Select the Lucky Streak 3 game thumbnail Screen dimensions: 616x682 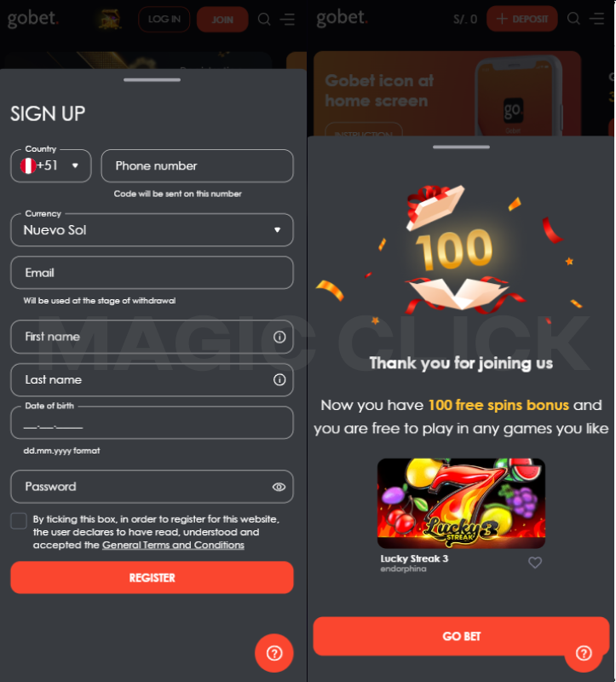tap(461, 503)
